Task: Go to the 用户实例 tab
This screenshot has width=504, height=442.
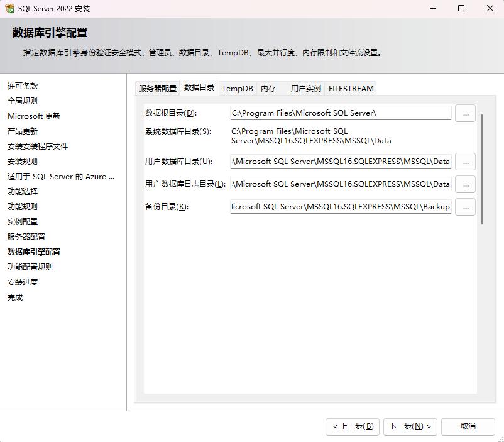Action: [x=305, y=89]
